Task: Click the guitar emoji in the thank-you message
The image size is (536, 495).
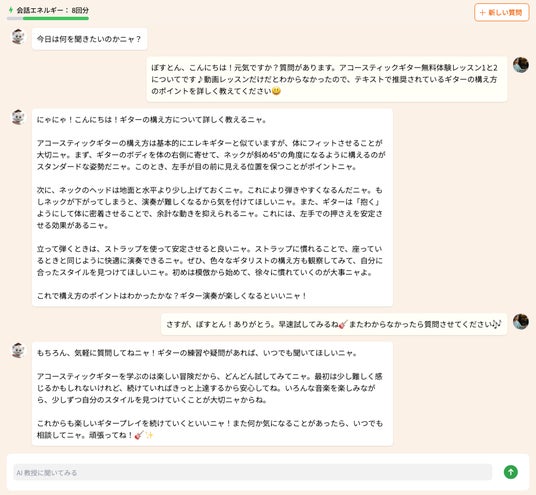Action: [x=343, y=324]
